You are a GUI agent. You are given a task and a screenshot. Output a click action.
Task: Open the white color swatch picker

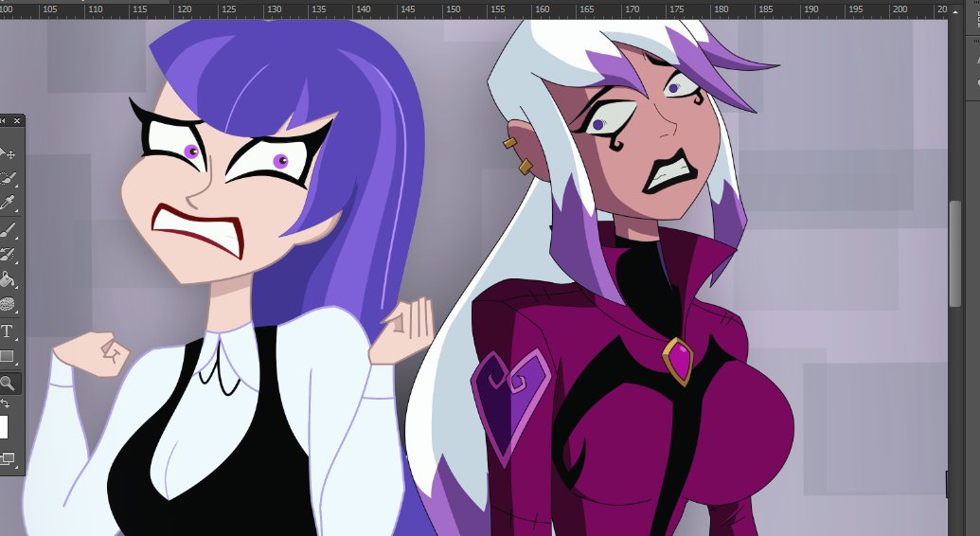[4, 428]
